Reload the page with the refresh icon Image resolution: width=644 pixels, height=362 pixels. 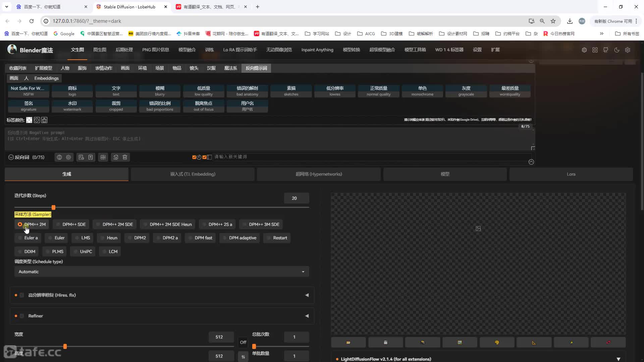[x=32, y=21]
